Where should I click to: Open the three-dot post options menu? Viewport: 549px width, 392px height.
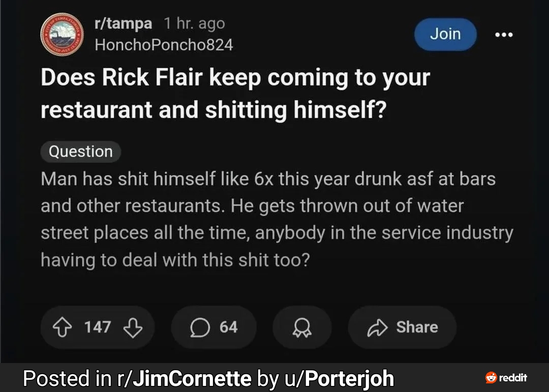point(504,35)
